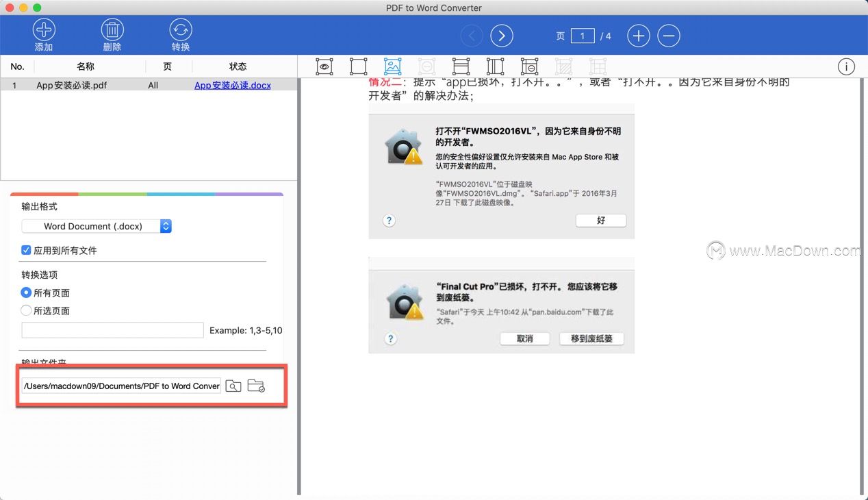This screenshot has width=868, height=500.
Task: Select the vertical columns tool
Action: tap(495, 66)
